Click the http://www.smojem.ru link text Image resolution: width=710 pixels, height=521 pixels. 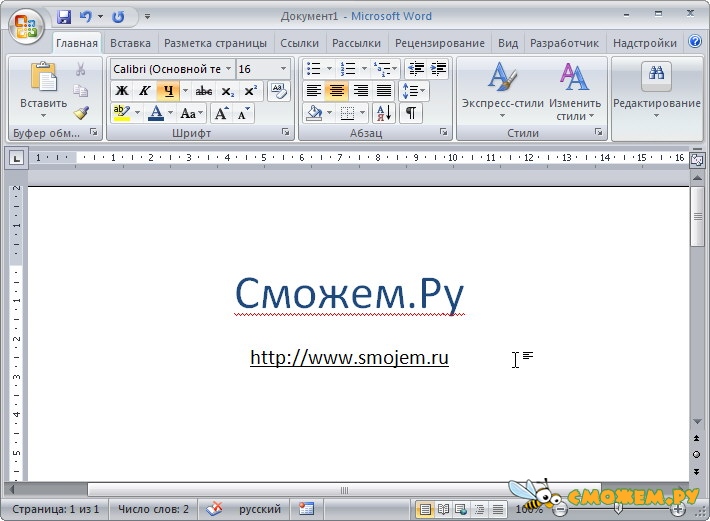[x=349, y=358]
